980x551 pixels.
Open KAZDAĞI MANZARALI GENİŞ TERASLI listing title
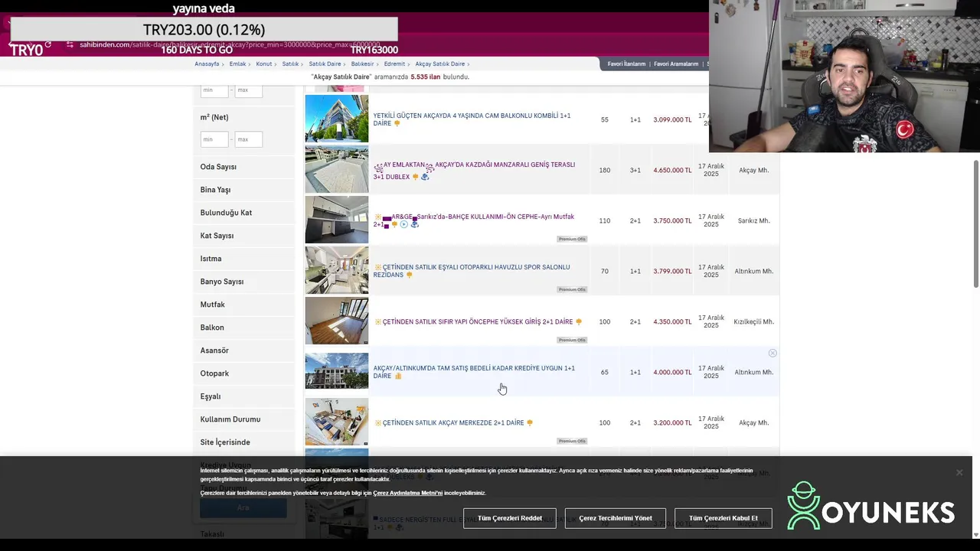474,170
